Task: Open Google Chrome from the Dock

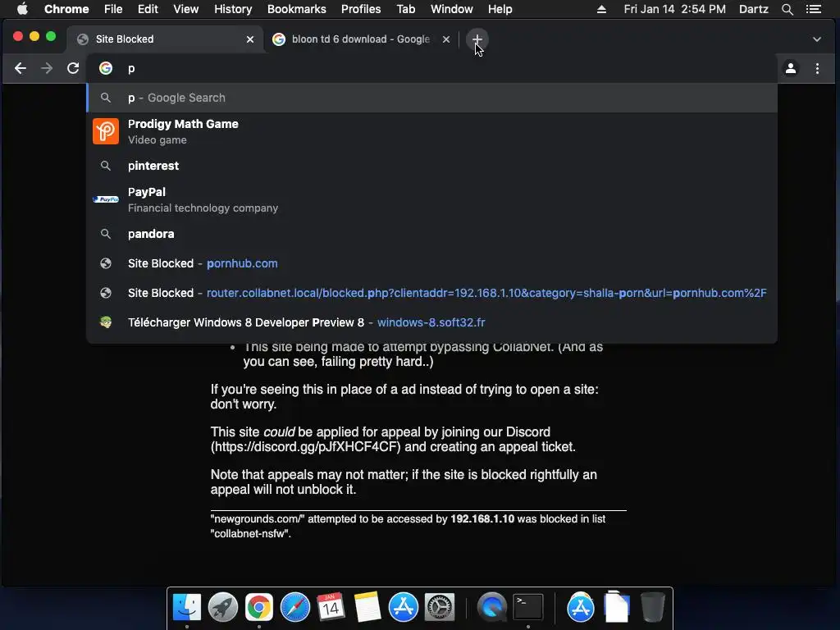Action: [x=258, y=607]
